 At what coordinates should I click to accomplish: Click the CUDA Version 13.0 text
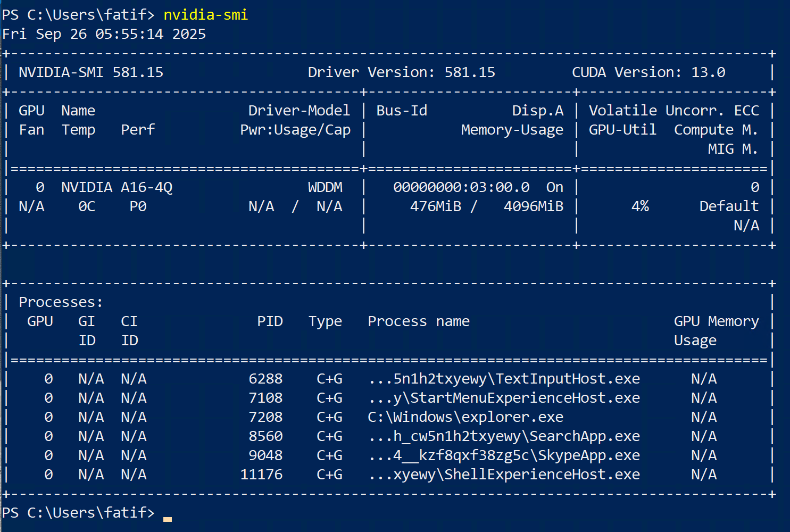tap(648, 72)
